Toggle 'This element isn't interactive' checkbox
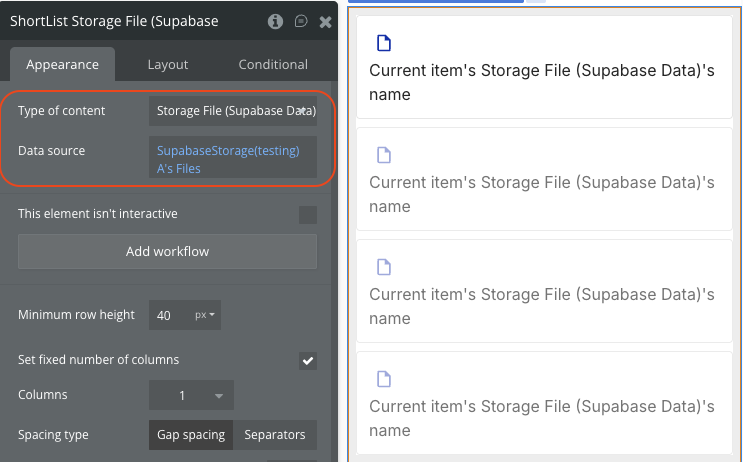 click(308, 215)
